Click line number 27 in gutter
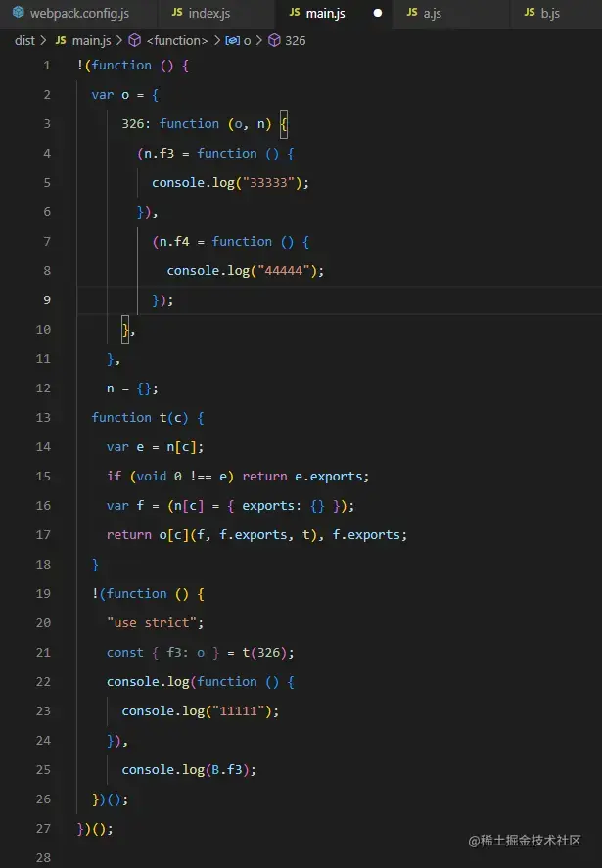The width and height of the screenshot is (602, 868). [43, 828]
